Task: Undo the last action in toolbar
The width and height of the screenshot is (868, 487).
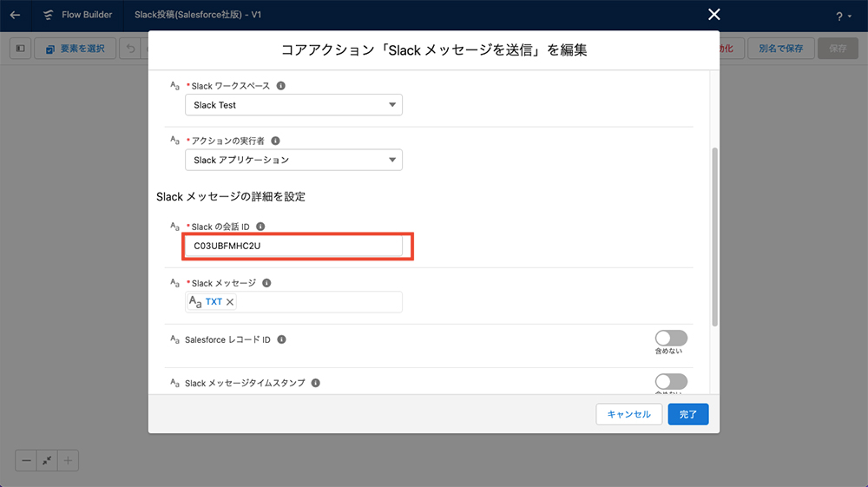Action: click(131, 48)
